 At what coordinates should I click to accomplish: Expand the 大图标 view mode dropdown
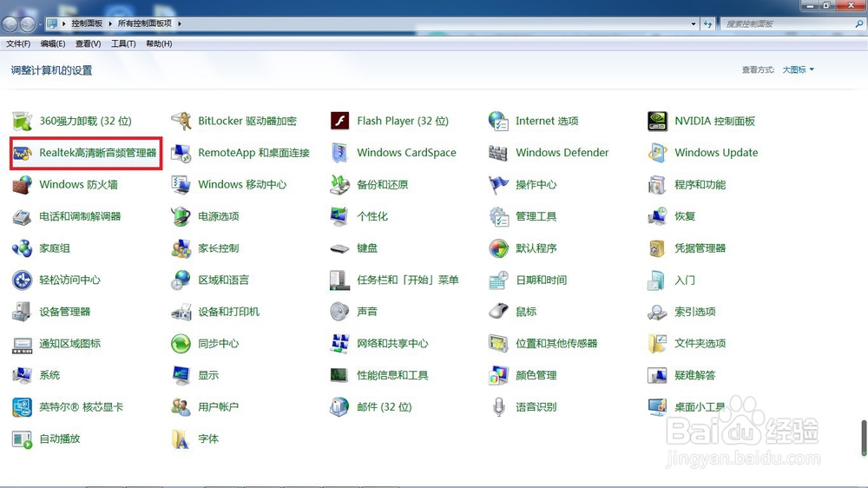pos(798,69)
